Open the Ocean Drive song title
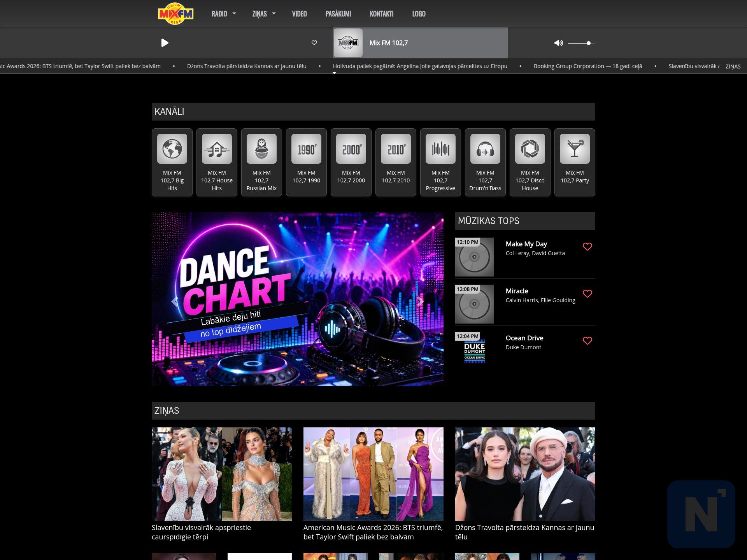 point(524,338)
